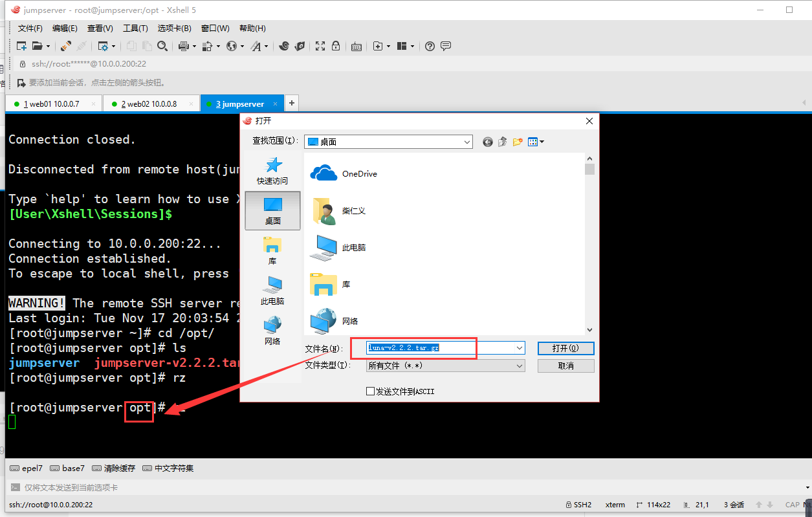Click the globe encoding icon in toolbar

coord(232,46)
